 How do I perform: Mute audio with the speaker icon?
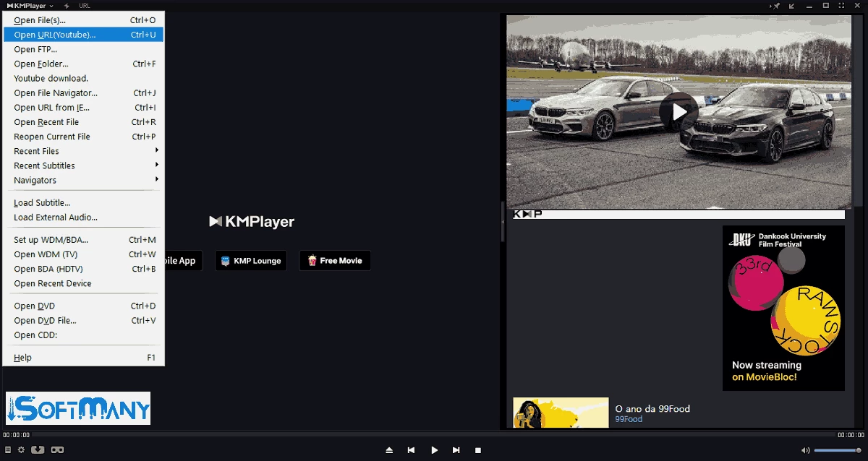pos(807,450)
